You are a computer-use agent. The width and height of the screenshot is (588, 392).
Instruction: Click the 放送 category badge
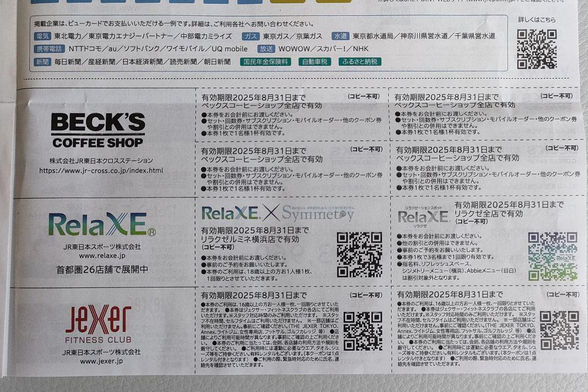pyautogui.click(x=266, y=49)
